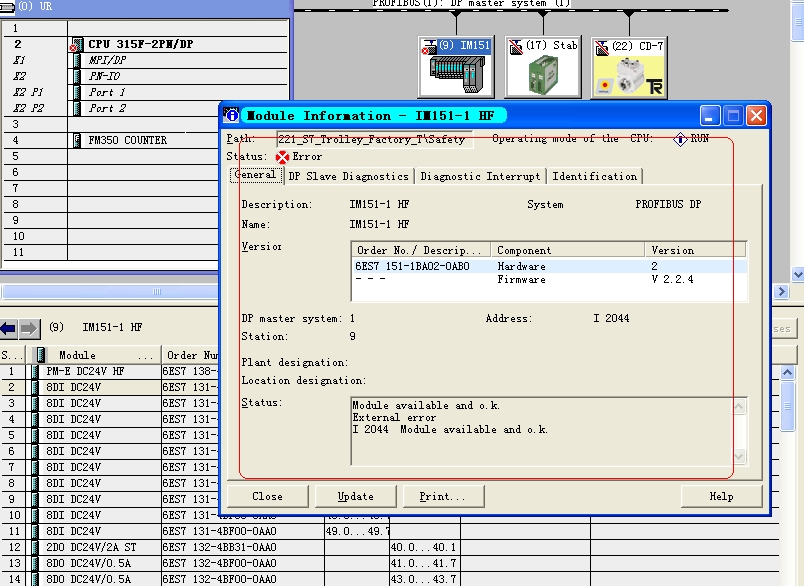
Task: Open the Identification tab
Action: click(x=594, y=176)
